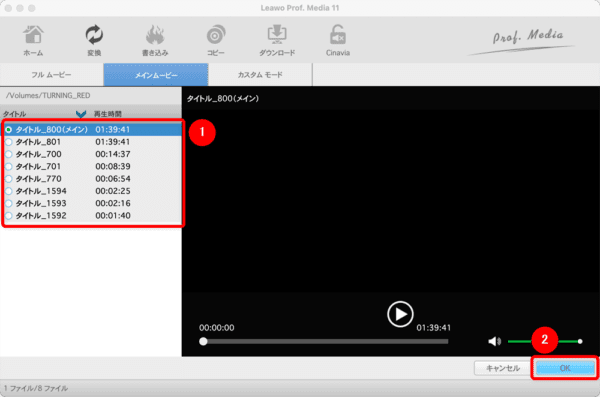Select radio button for タイトル_1594
The width and height of the screenshot is (600, 397).
(x=8, y=191)
